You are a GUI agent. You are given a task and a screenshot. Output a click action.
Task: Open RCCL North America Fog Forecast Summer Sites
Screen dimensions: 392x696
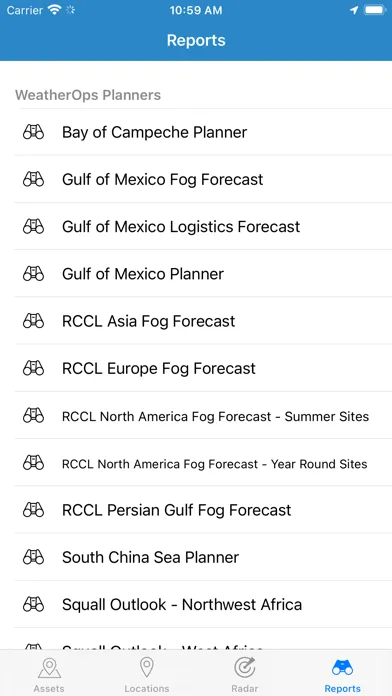[x=203, y=415]
